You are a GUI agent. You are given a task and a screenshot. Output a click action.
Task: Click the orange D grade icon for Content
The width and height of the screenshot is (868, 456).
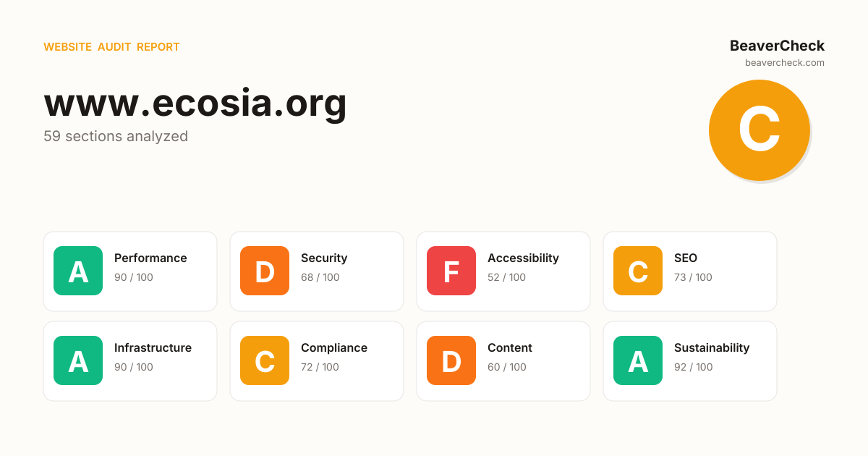[x=451, y=360]
